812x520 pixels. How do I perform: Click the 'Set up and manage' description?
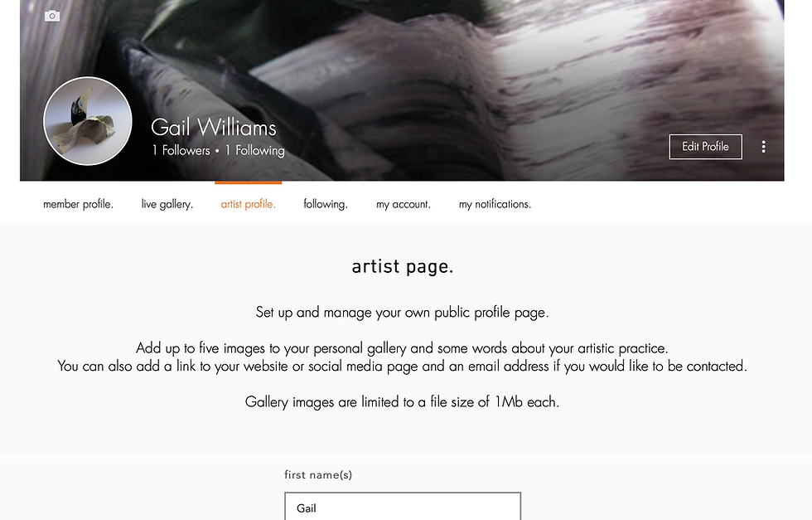(x=402, y=312)
